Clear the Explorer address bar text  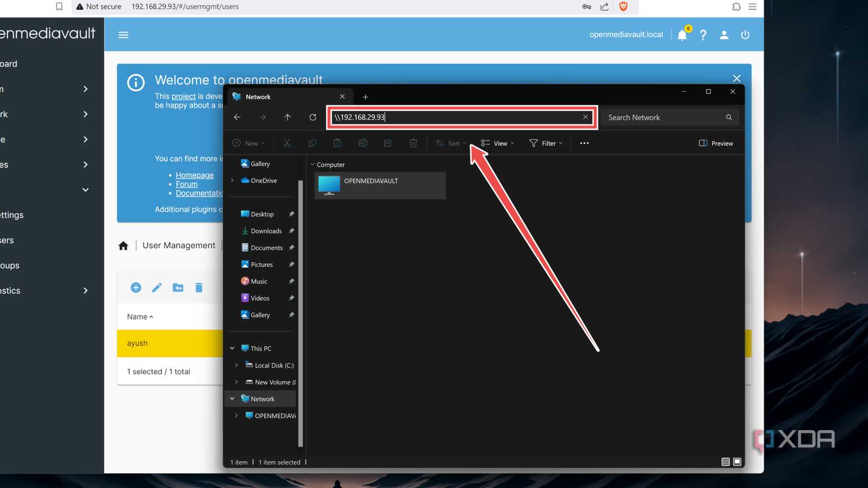[x=585, y=117]
